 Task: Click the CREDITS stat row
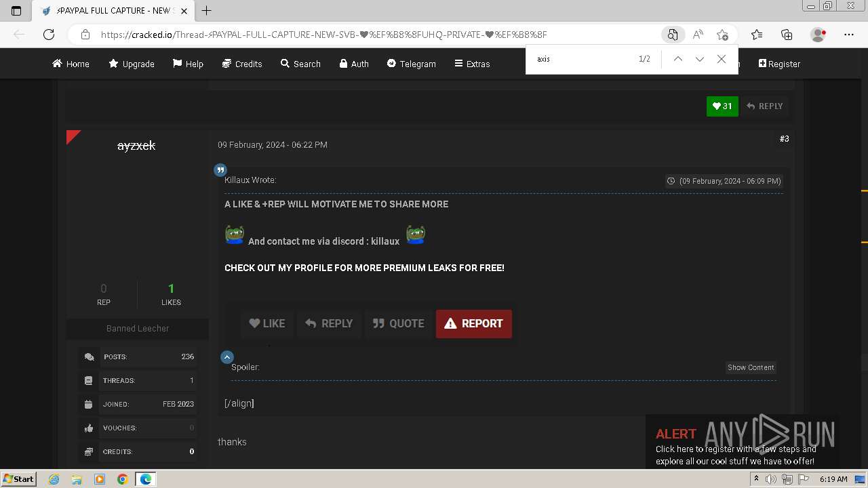[138, 451]
